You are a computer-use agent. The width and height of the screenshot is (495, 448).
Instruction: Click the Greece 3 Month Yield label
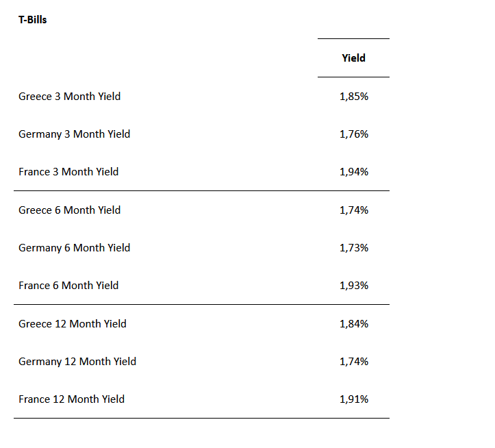[x=69, y=97]
